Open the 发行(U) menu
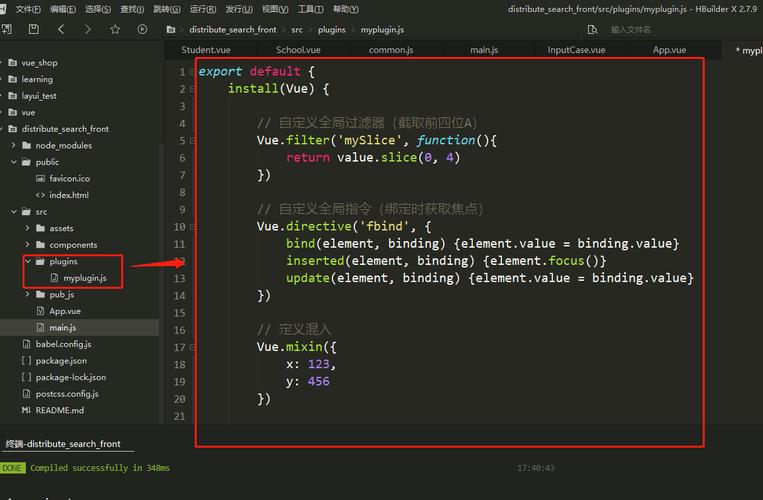The height and width of the screenshot is (500, 763). [239, 9]
